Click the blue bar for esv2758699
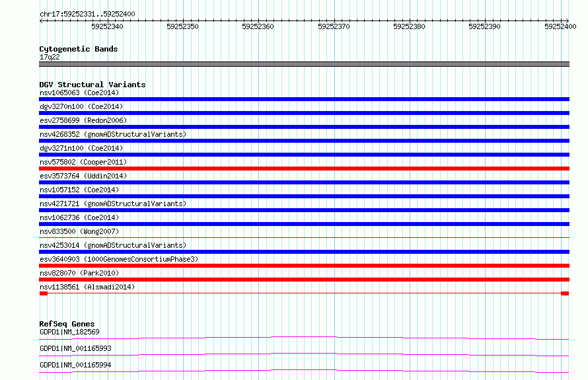 [x=304, y=127]
